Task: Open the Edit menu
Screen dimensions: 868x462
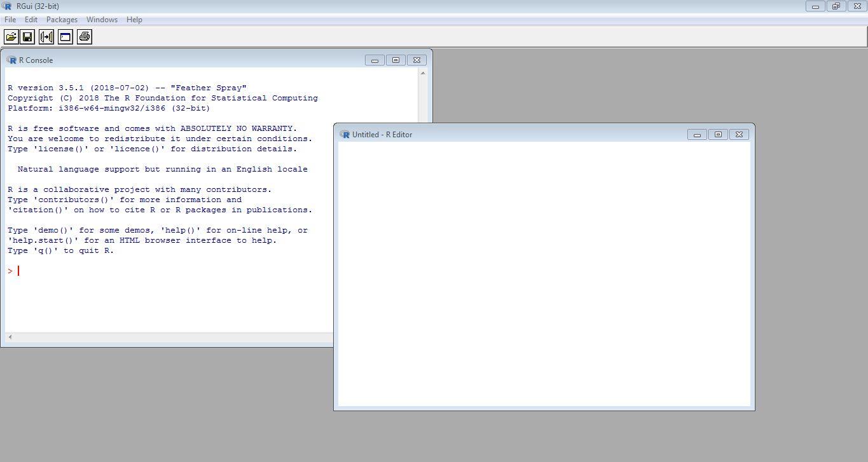Action: 31,20
